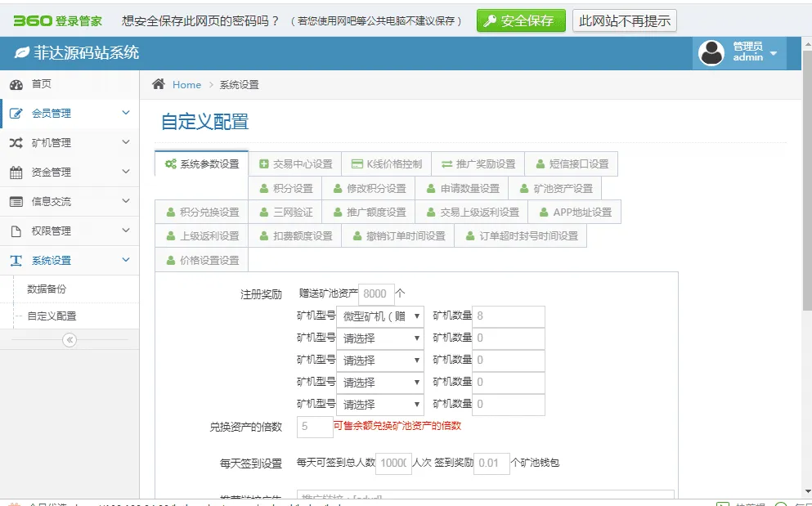
Task: Open the 微型矿机 mining machine dropdown
Action: click(379, 316)
